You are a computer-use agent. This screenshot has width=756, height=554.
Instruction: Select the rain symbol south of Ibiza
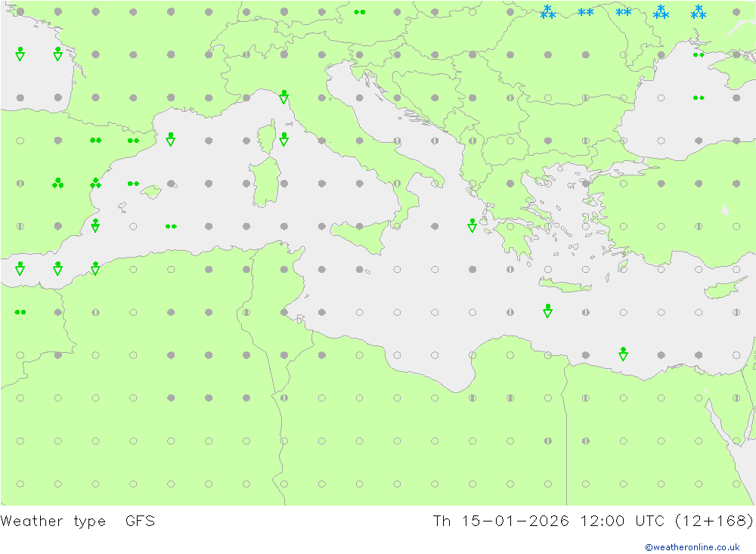[x=171, y=227]
